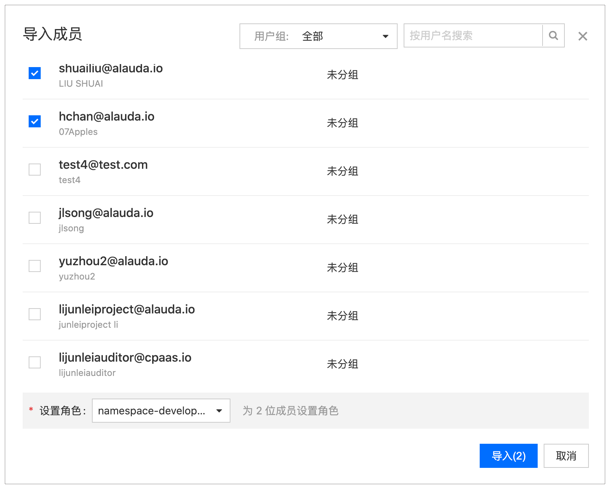Expand the 设置角色 role dropdown
Image resolution: width=610 pixels, height=488 pixels.
pos(160,410)
